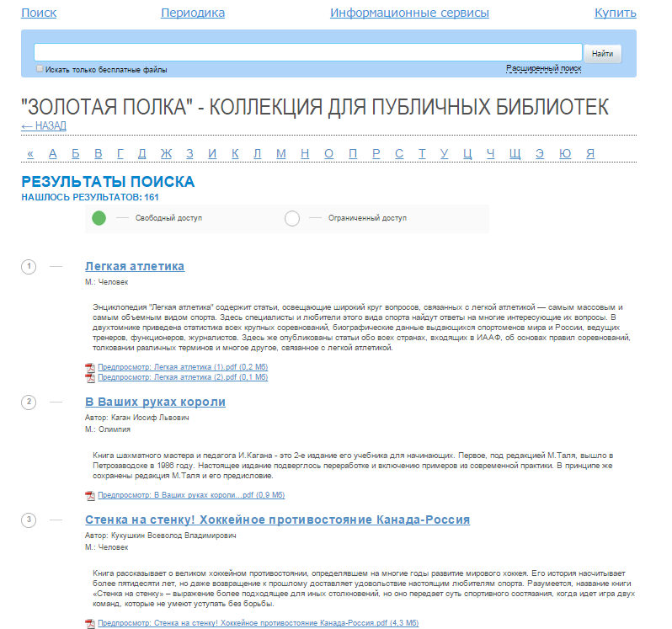The width and height of the screenshot is (672, 629).
Task: Filter by letter О
Action: click(328, 153)
